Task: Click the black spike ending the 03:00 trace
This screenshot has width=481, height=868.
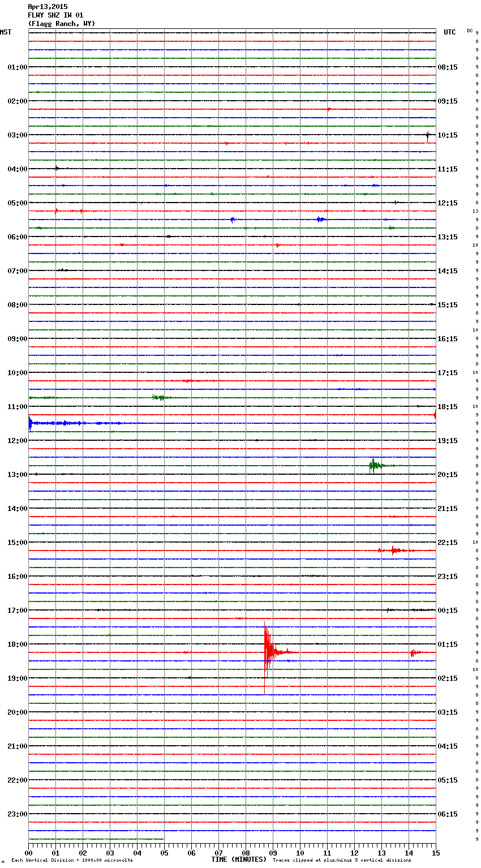Action: 428,135
